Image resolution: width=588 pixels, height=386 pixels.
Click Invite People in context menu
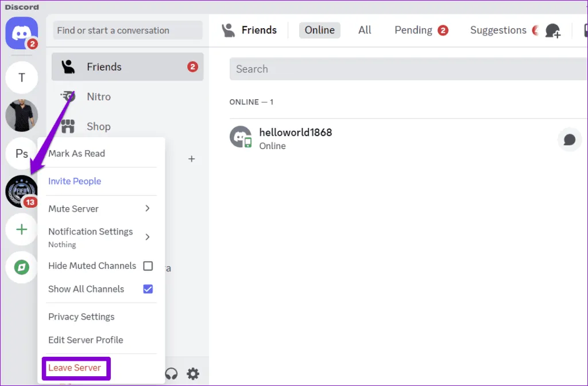point(75,181)
